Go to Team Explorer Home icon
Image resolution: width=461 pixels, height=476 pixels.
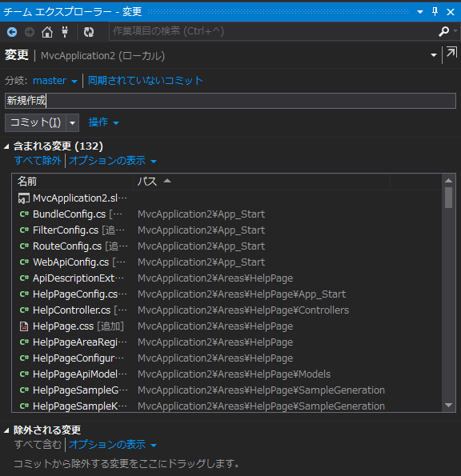[47, 32]
